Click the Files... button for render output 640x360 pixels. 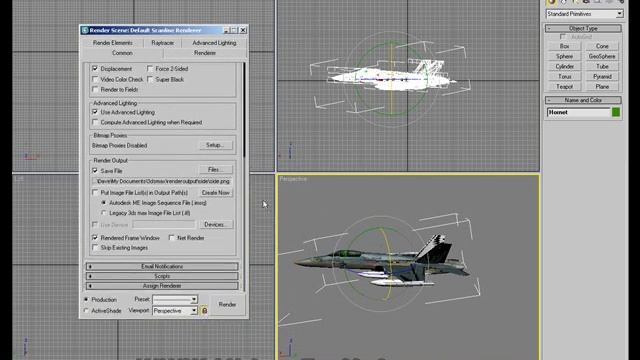point(216,169)
